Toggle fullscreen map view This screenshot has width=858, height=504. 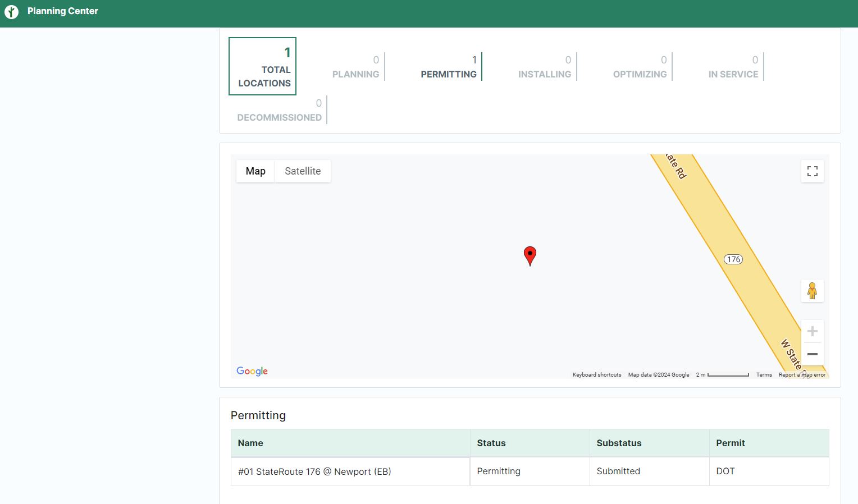click(812, 171)
